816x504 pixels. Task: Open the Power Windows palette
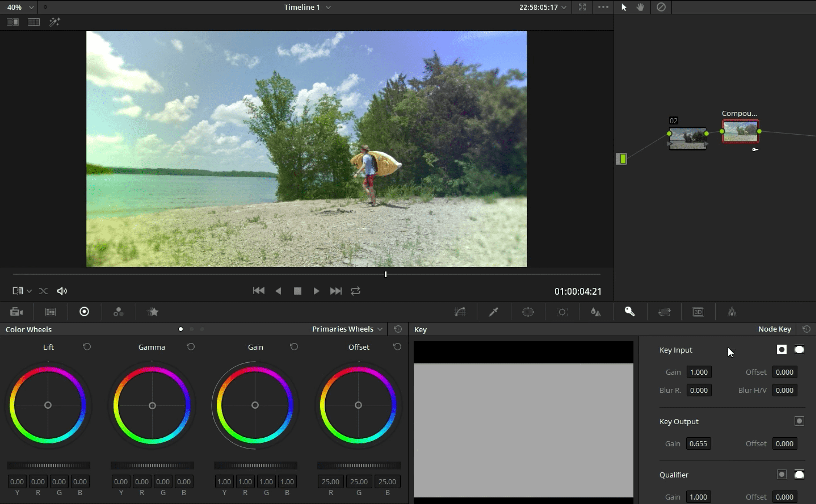(x=528, y=312)
